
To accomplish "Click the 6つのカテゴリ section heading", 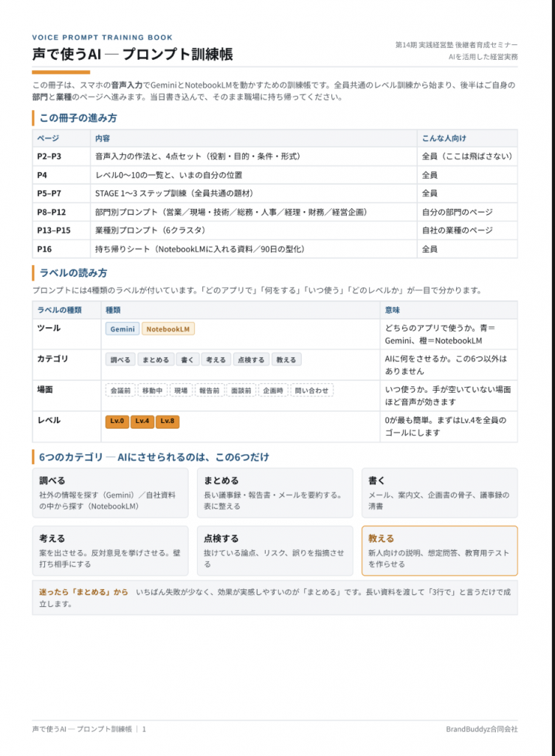I will point(154,456).
